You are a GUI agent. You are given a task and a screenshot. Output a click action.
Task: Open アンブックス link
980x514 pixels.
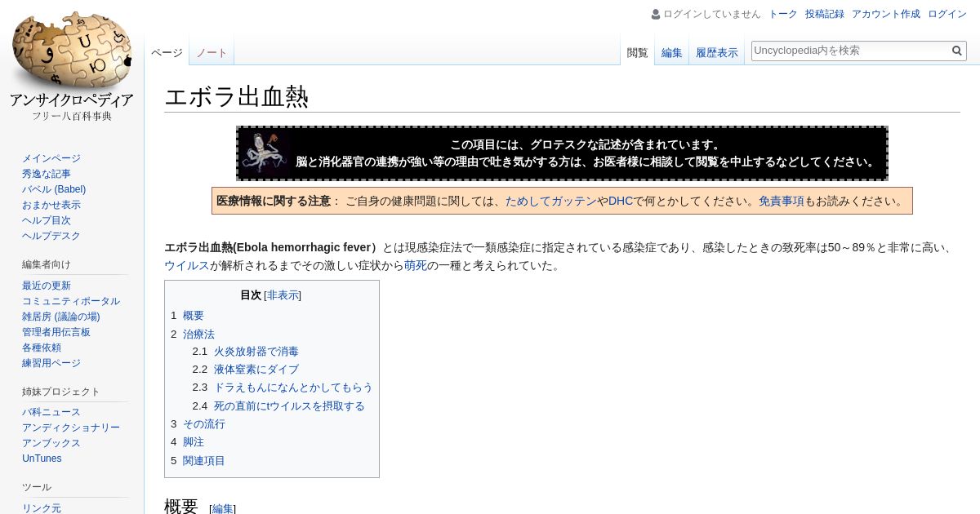click(x=51, y=443)
